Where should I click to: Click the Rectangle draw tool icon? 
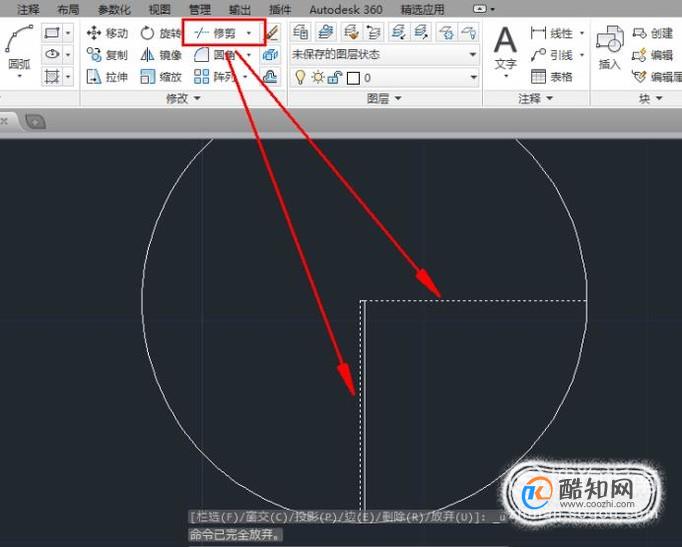click(x=52, y=33)
